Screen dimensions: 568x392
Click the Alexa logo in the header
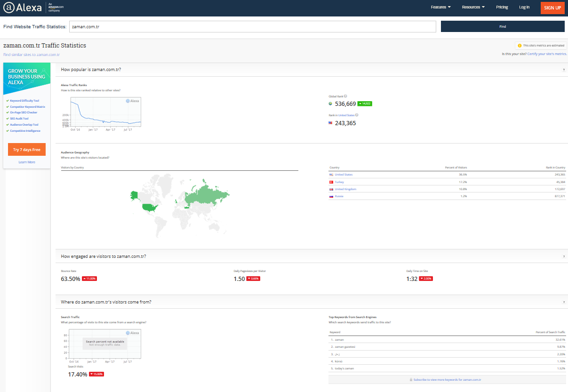click(23, 8)
